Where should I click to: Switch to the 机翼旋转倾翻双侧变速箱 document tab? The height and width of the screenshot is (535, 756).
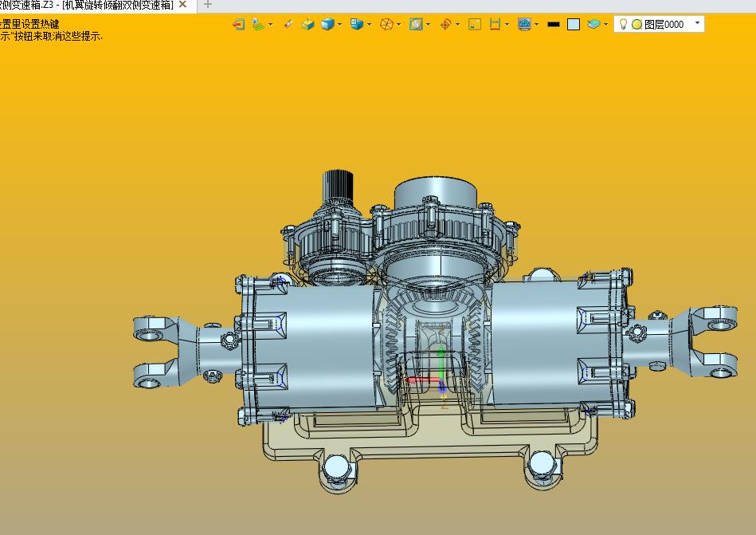click(88, 5)
